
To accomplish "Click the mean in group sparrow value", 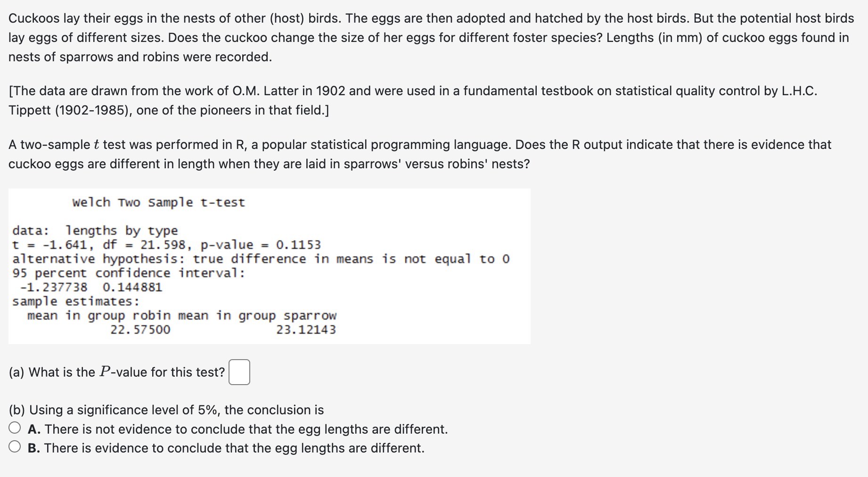I will coord(306,329).
